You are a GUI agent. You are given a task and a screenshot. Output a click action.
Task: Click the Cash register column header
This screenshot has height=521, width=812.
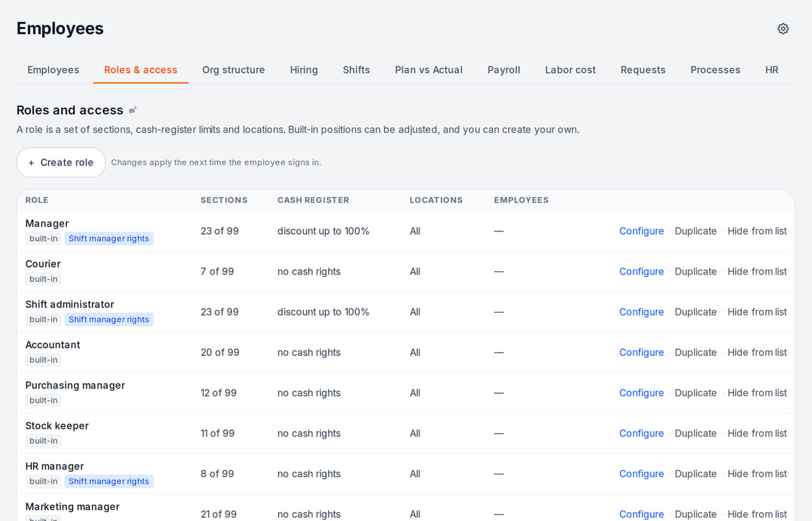coord(313,200)
